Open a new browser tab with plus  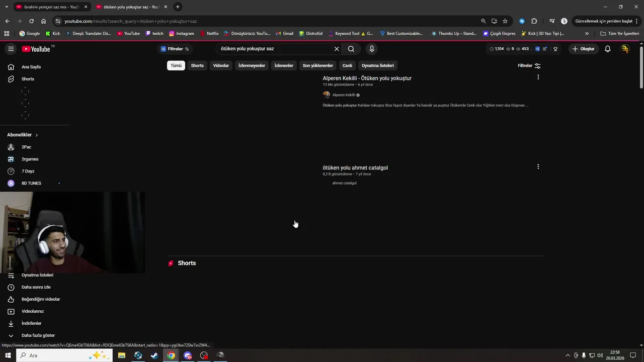pos(178,7)
